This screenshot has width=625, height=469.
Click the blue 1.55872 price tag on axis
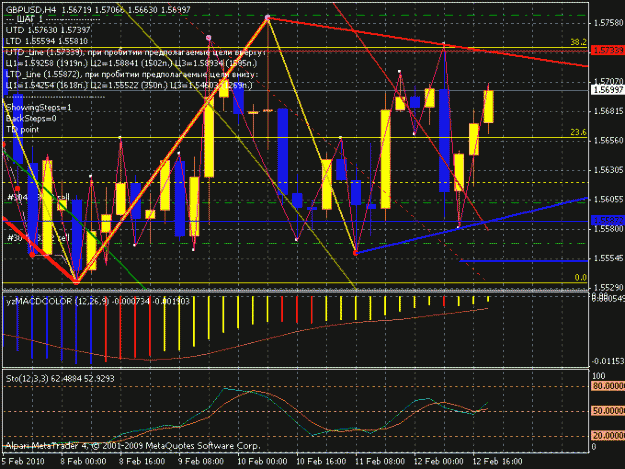click(x=607, y=220)
